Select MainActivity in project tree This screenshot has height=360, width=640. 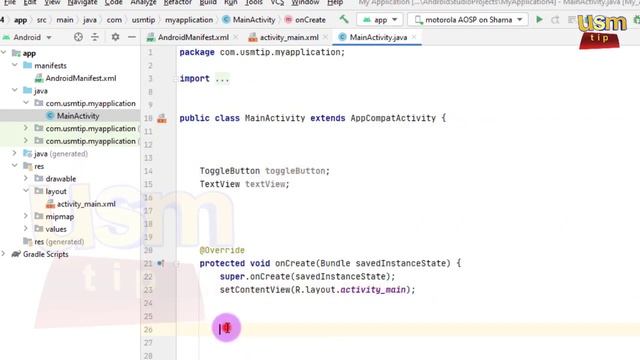73,116
